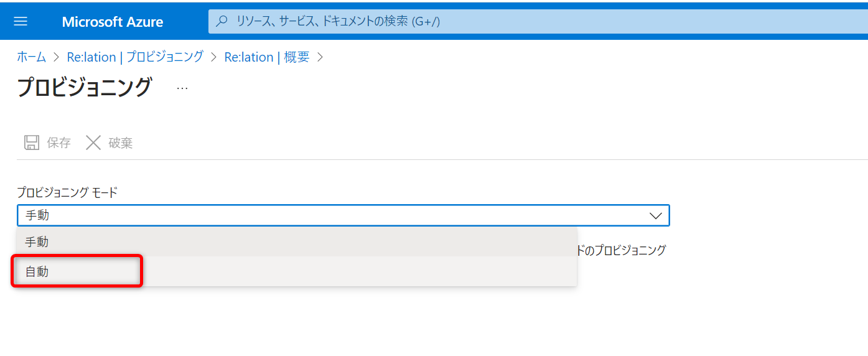Click the chevron after ホーム breadcrumb
Screen dimensions: 868x356
coord(57,57)
